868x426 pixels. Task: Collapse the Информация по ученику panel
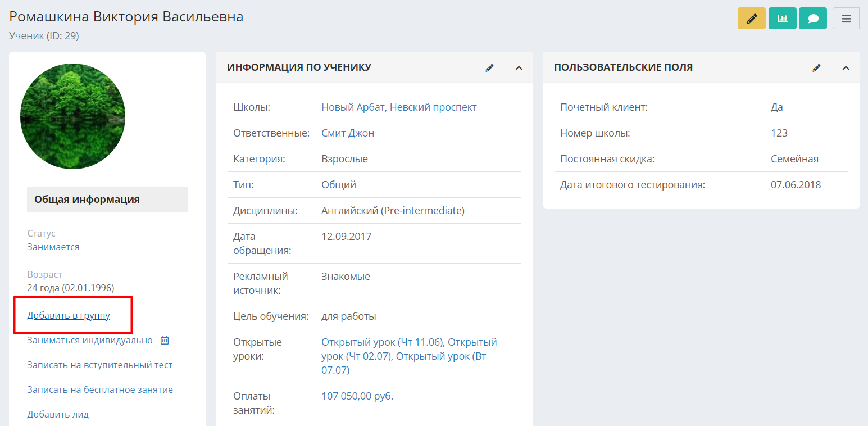tap(519, 68)
